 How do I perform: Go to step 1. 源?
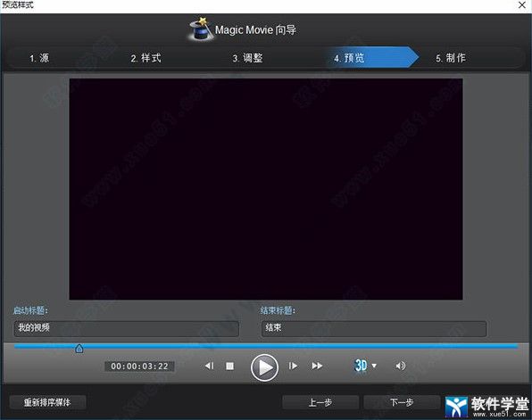pos(39,58)
